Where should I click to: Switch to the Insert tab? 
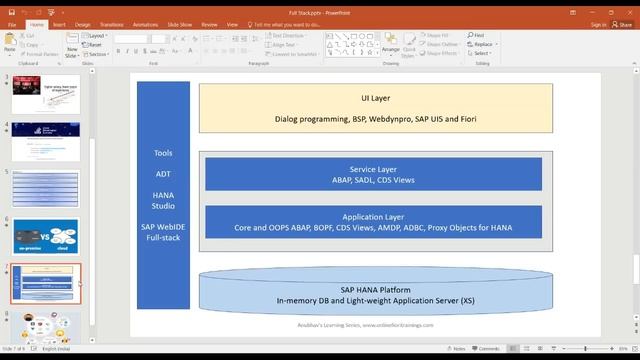(x=59, y=24)
